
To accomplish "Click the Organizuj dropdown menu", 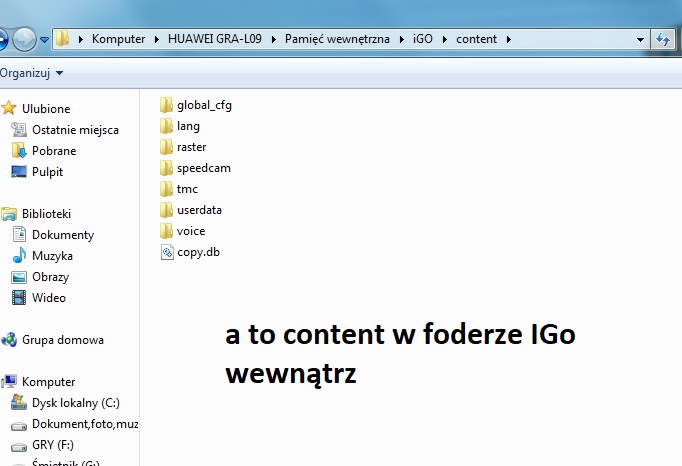I will 32,73.
